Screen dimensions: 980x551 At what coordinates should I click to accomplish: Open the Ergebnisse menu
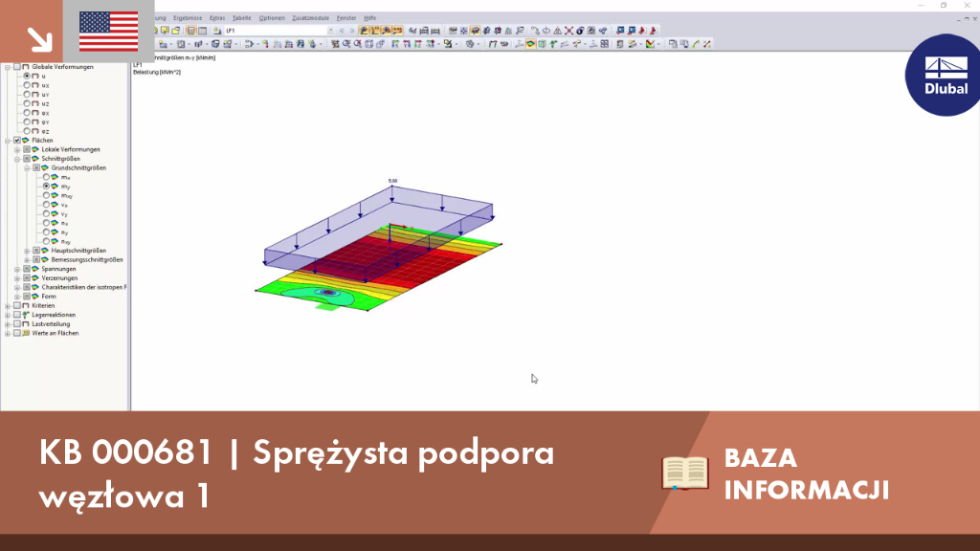click(x=188, y=18)
